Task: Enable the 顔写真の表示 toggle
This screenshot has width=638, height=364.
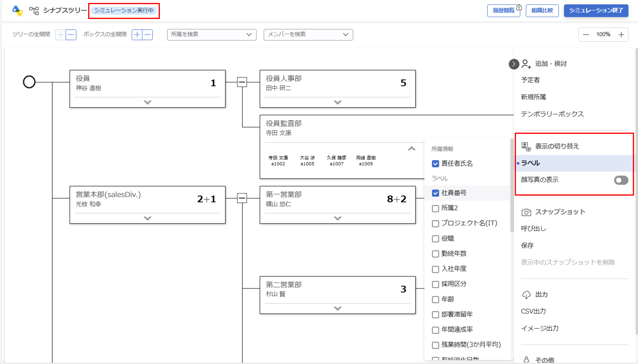Action: pyautogui.click(x=621, y=180)
